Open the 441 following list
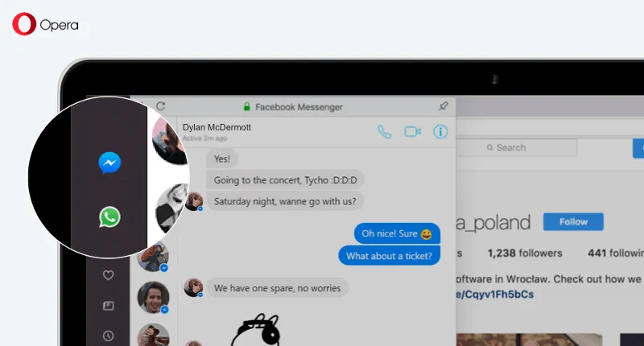The width and height of the screenshot is (644, 346). click(616, 253)
